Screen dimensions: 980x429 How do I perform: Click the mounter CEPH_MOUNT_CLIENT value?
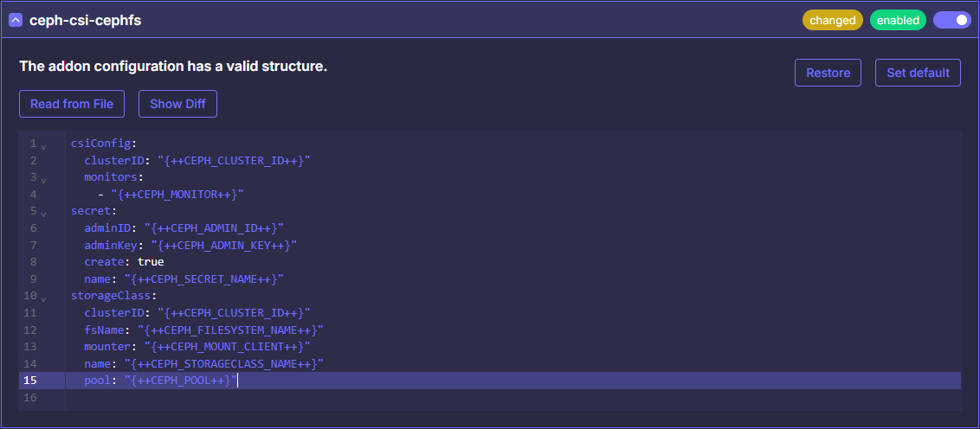tap(227, 346)
